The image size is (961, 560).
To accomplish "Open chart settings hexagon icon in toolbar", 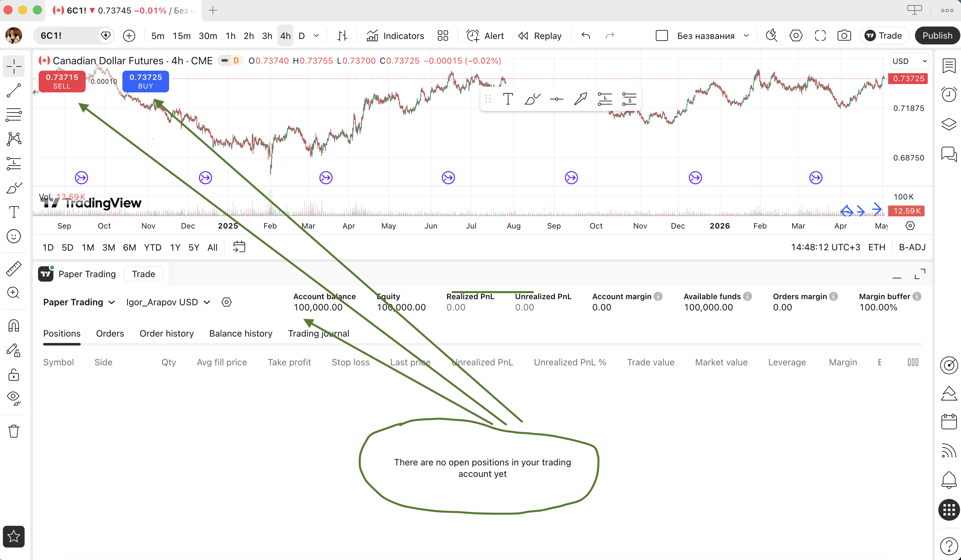I will [x=795, y=35].
